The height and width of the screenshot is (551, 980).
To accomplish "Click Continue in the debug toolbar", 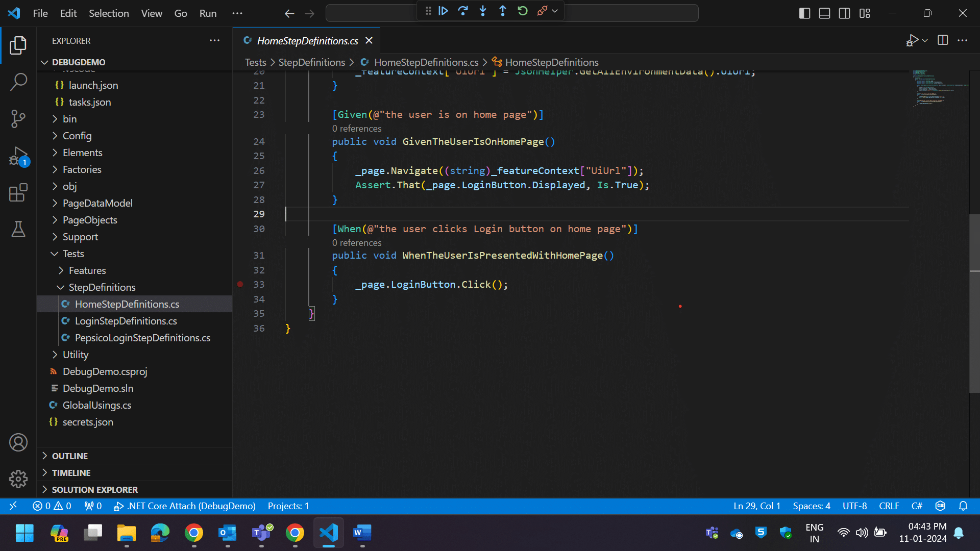I will pos(443,11).
